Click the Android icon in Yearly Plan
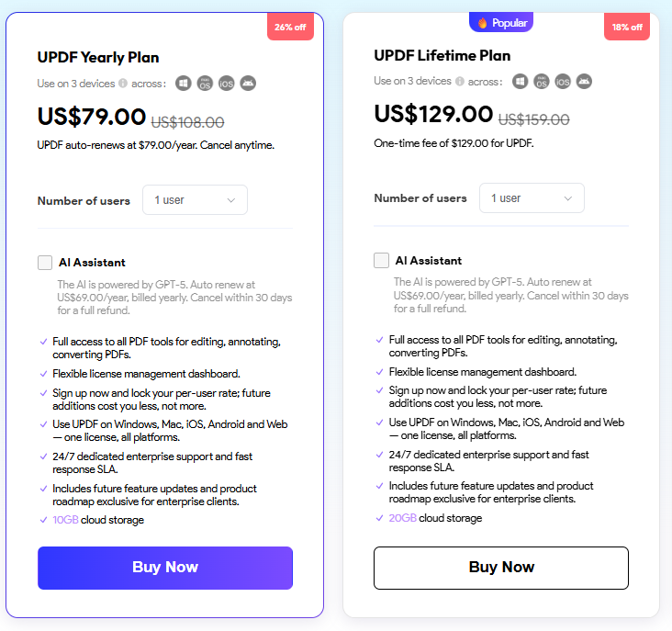The width and height of the screenshot is (672, 631). click(x=248, y=84)
